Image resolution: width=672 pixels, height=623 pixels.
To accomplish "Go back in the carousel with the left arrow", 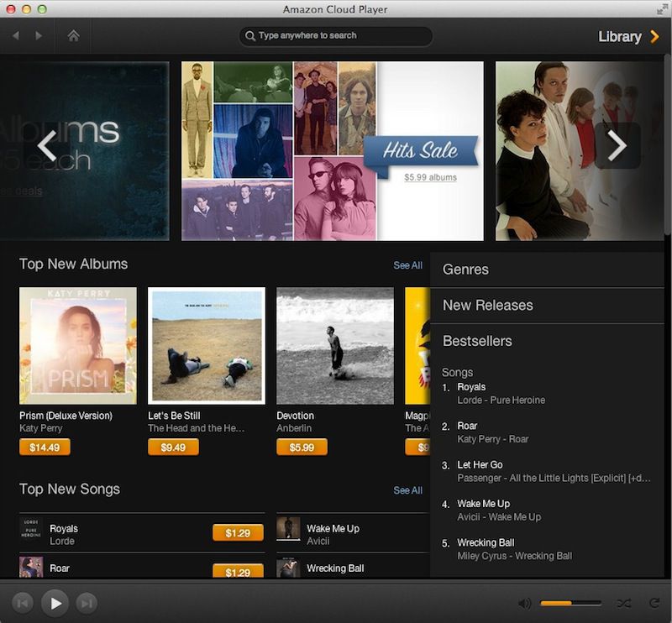I will pyautogui.click(x=48, y=146).
